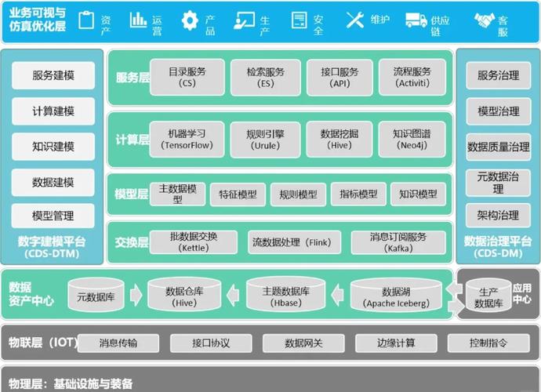Image resolution: width=541 pixels, height=392 pixels.
Task: Click the 知识建模 box
Action: [53, 147]
